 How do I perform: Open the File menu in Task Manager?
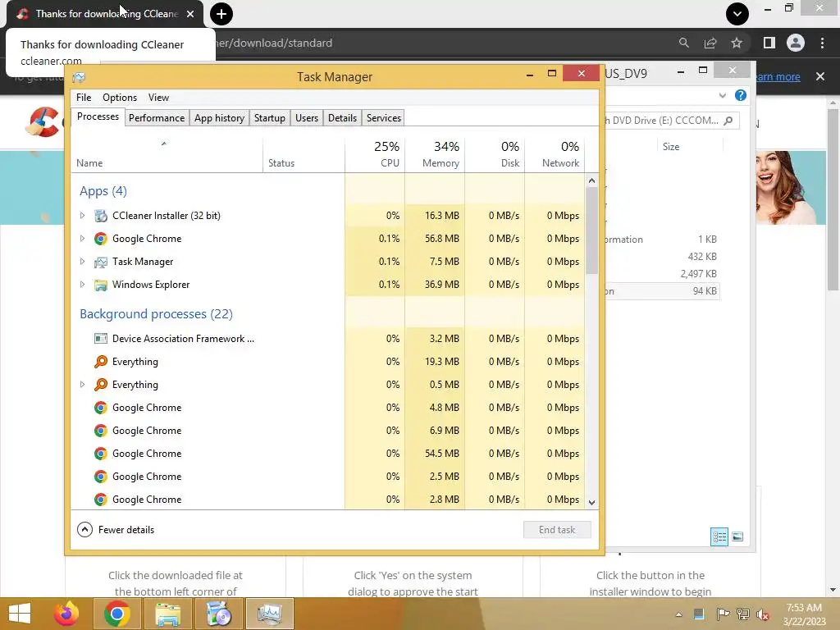pyautogui.click(x=84, y=98)
